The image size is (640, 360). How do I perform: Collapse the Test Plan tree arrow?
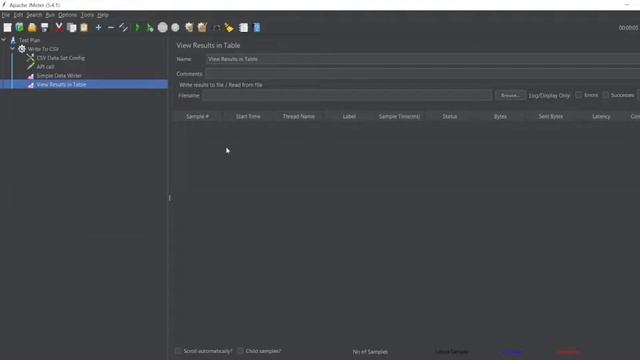[4, 40]
